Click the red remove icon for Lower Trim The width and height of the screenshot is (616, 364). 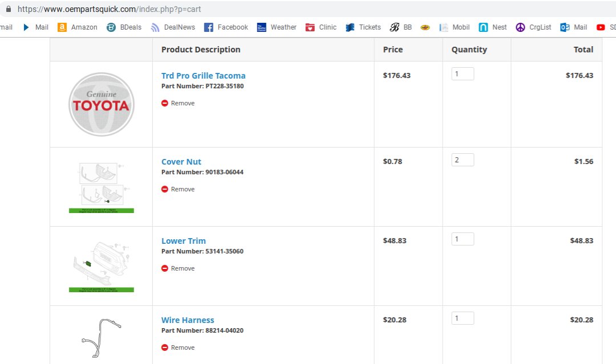coord(165,268)
